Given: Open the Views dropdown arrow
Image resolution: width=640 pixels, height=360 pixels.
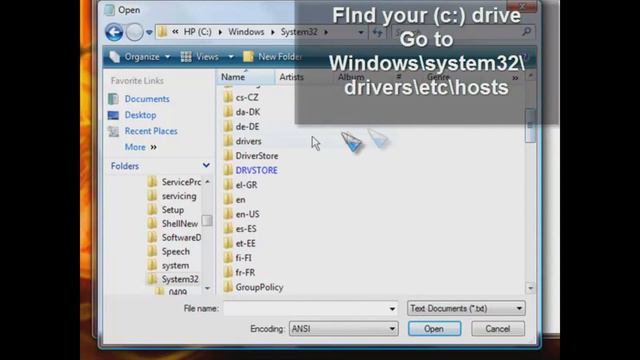Looking at the screenshot, I should pos(231,57).
